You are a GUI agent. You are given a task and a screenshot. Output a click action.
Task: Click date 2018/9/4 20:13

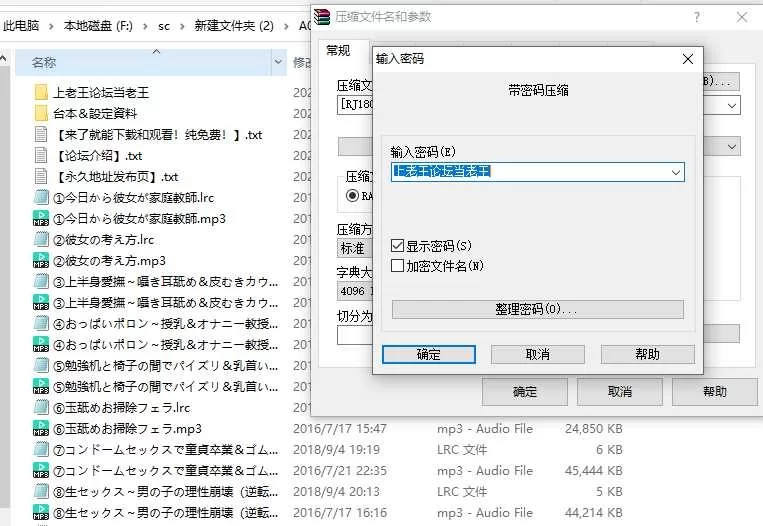(x=336, y=491)
